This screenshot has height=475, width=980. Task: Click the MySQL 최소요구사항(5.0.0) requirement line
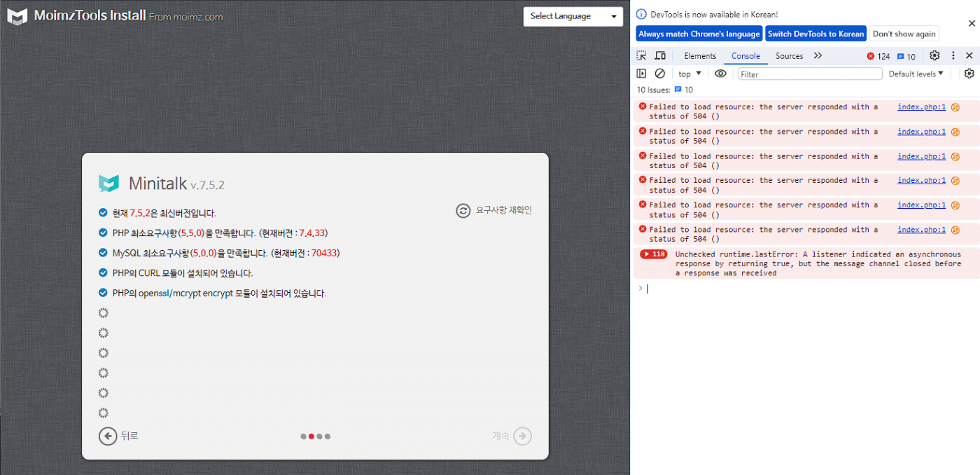[x=226, y=253]
